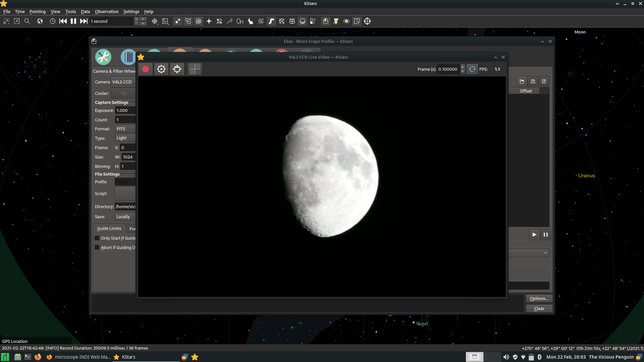The height and width of the screenshot is (362, 644).
Task: Click the live video record button
Action: click(x=146, y=69)
